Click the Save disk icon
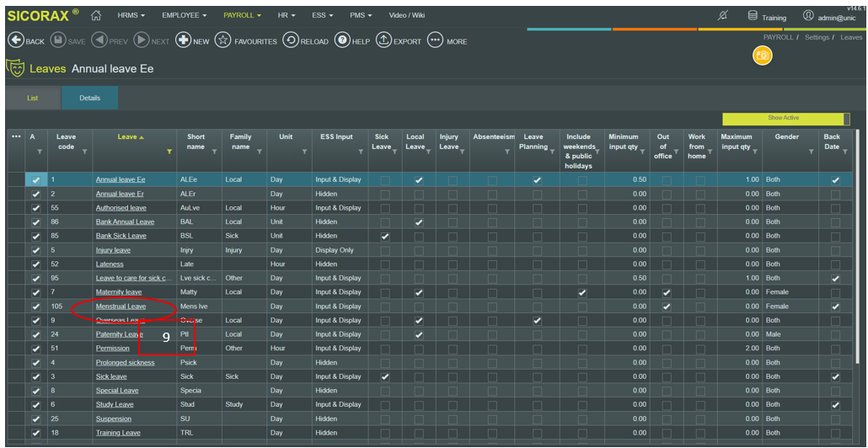Viewport: 868px width, 448px height. [x=58, y=41]
